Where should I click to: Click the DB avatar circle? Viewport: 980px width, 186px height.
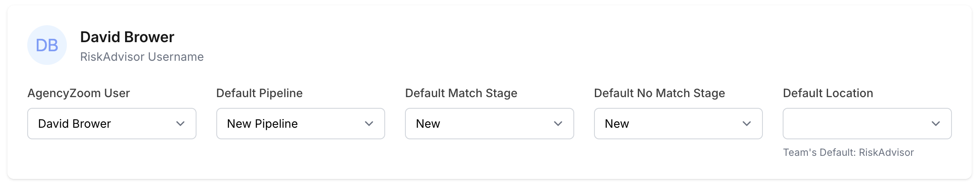click(47, 45)
